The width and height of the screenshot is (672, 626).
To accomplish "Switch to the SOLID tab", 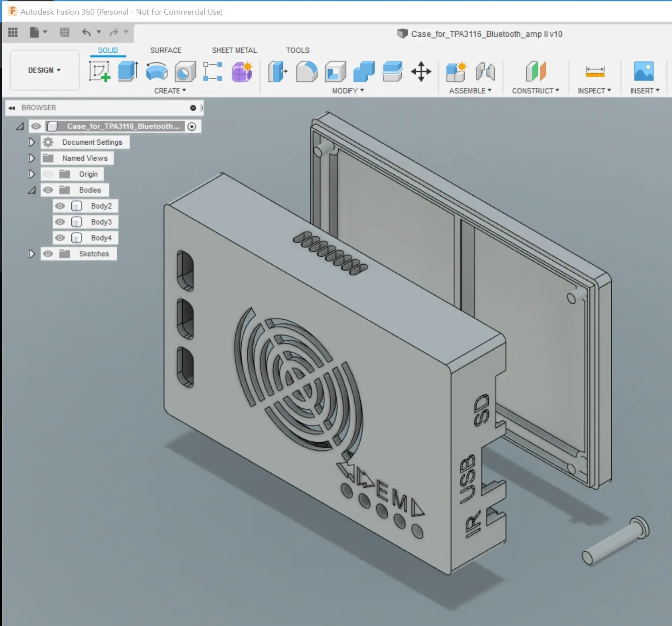I will tap(108, 50).
